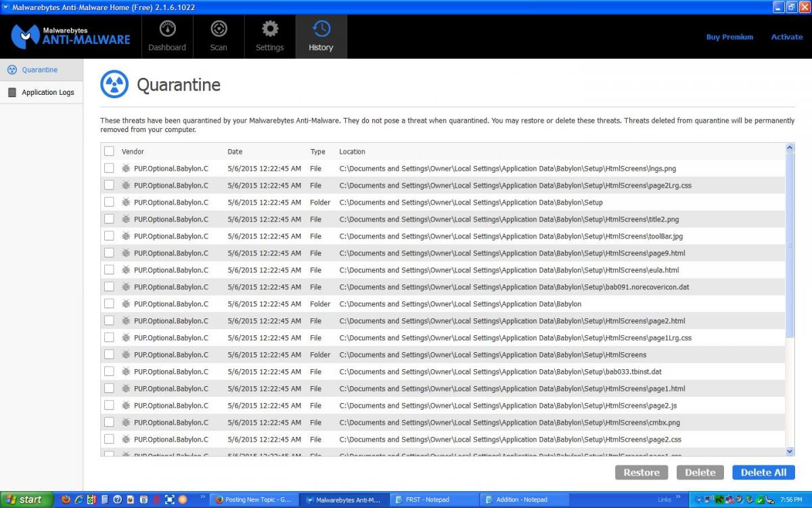Select the PUP.Optional.Babylon.C row for page2.html

click(443, 320)
